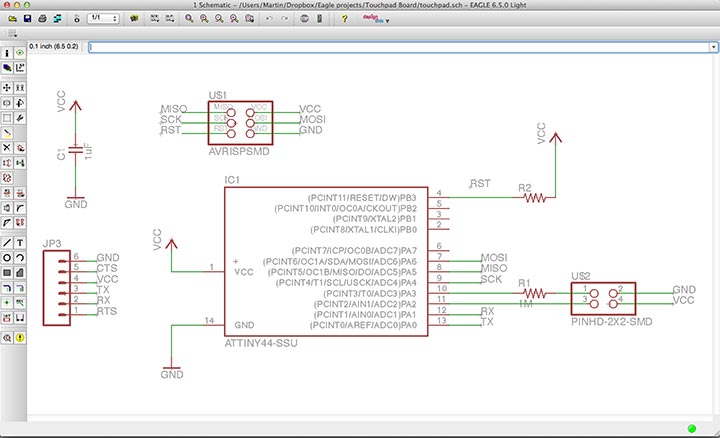Select the Delete X tool
This screenshot has width=720, height=438.
pos(7,148)
